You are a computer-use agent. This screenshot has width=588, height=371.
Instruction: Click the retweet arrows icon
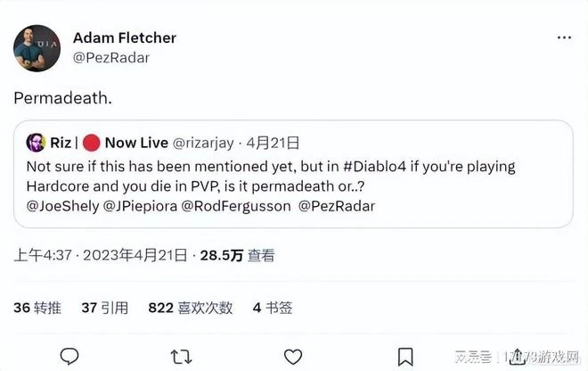pos(181,356)
